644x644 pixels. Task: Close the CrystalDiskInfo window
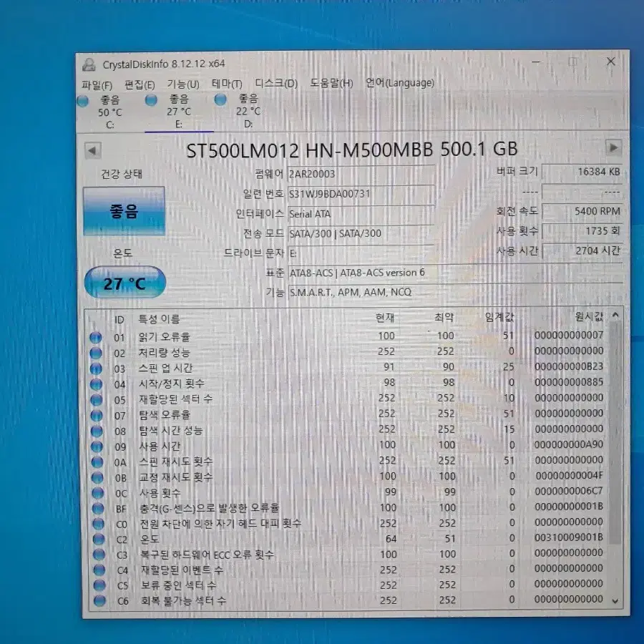coord(611,62)
